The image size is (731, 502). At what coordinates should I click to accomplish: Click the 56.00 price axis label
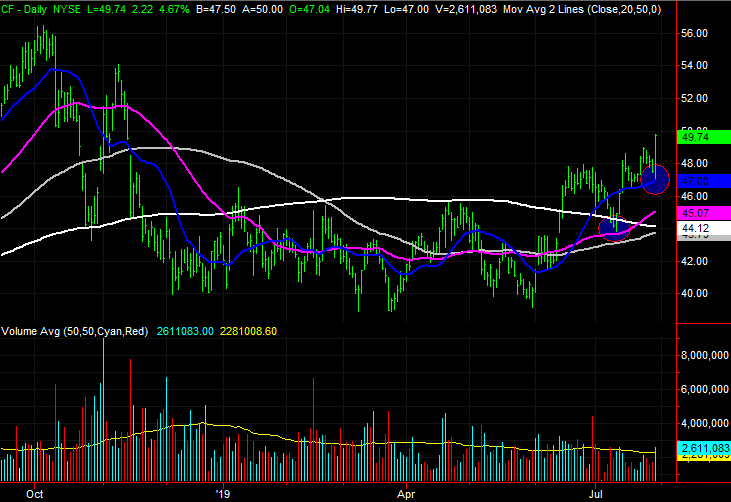tap(695, 33)
